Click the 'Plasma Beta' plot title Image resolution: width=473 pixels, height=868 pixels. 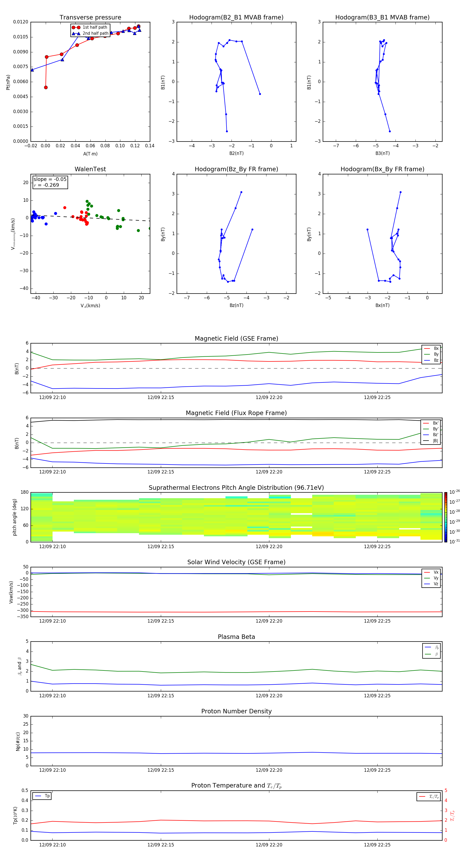click(x=236, y=637)
